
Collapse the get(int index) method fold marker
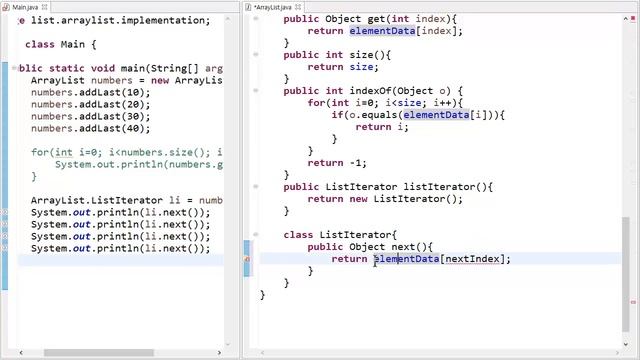(x=256, y=18)
